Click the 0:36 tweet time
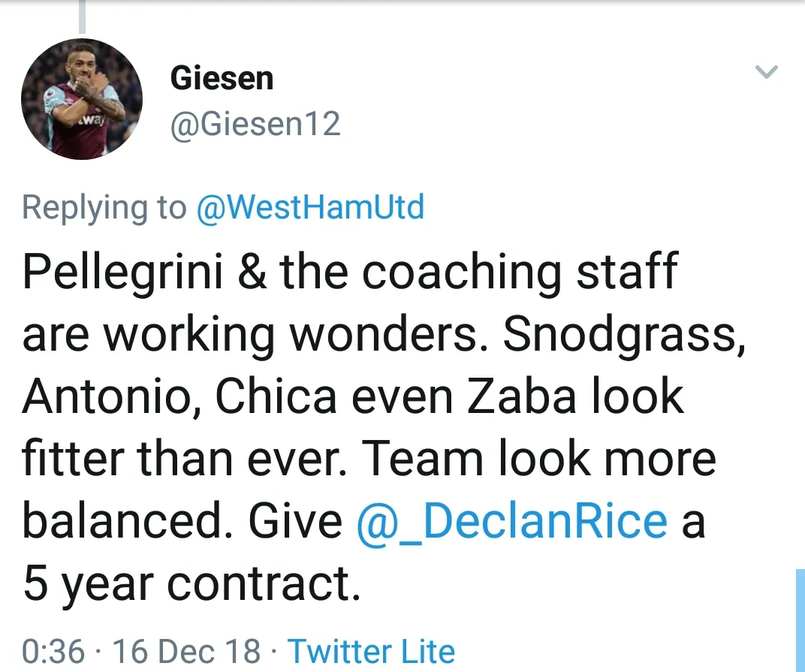The height and width of the screenshot is (672, 805). pyautogui.click(x=53, y=651)
